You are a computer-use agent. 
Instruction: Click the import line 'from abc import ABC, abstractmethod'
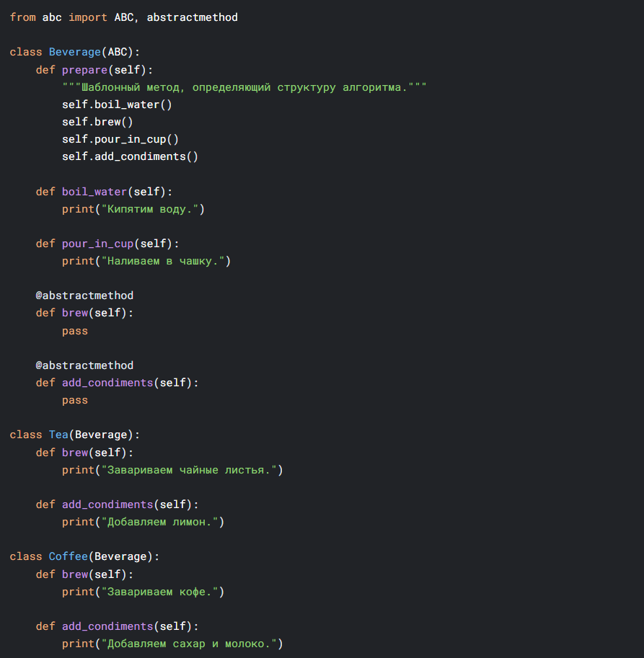pos(124,17)
